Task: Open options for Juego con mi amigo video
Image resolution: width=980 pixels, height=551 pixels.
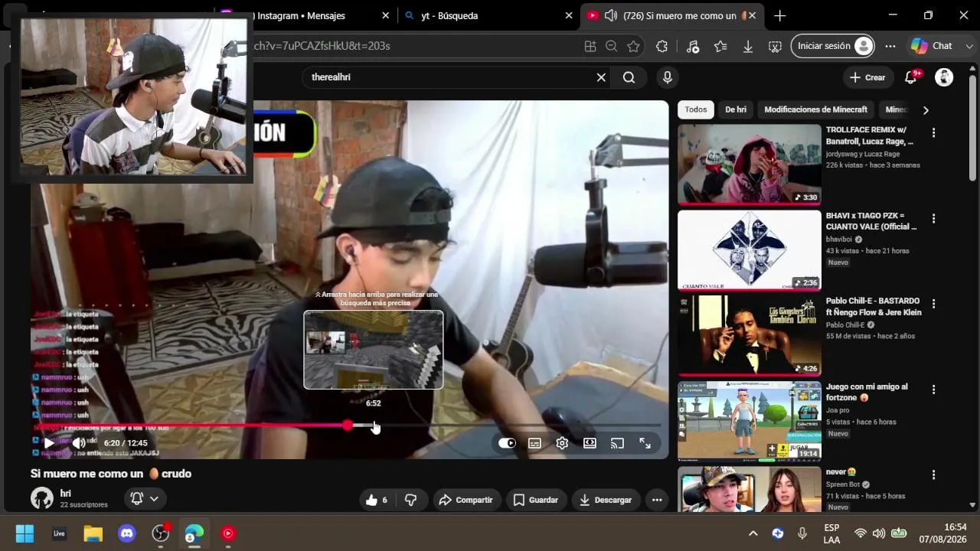Action: (933, 390)
